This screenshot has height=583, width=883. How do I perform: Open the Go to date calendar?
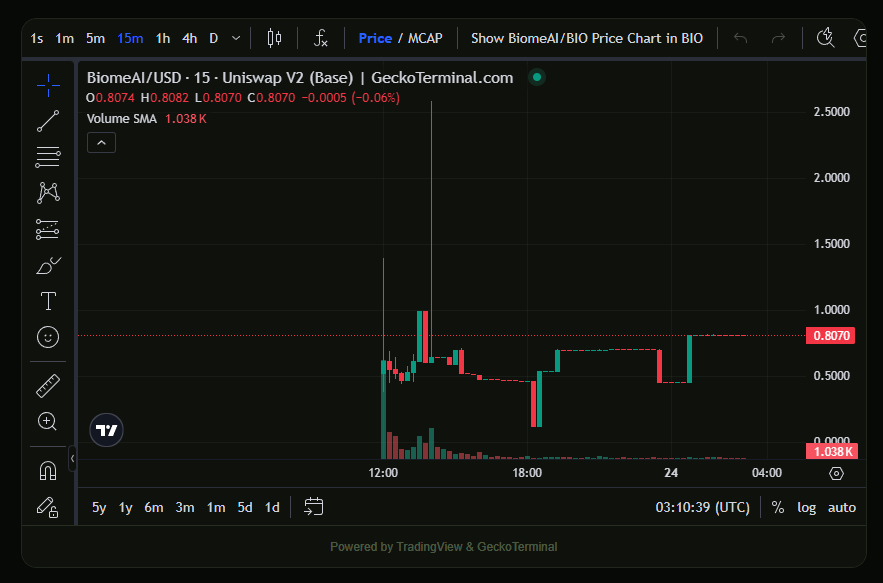click(314, 507)
